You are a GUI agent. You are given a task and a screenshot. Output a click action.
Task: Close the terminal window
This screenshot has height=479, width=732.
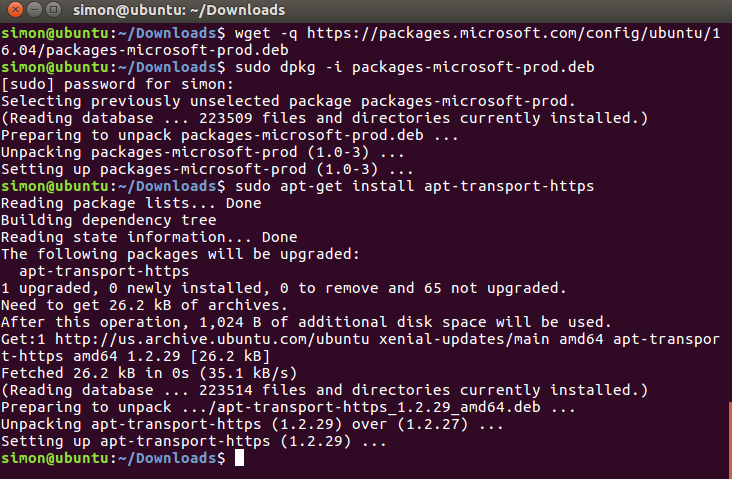[12, 12]
